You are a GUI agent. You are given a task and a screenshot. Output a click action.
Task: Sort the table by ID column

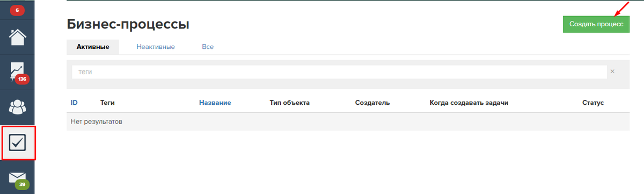click(x=74, y=103)
